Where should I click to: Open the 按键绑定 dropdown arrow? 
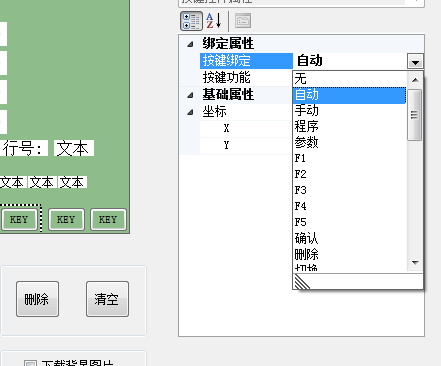tap(415, 61)
